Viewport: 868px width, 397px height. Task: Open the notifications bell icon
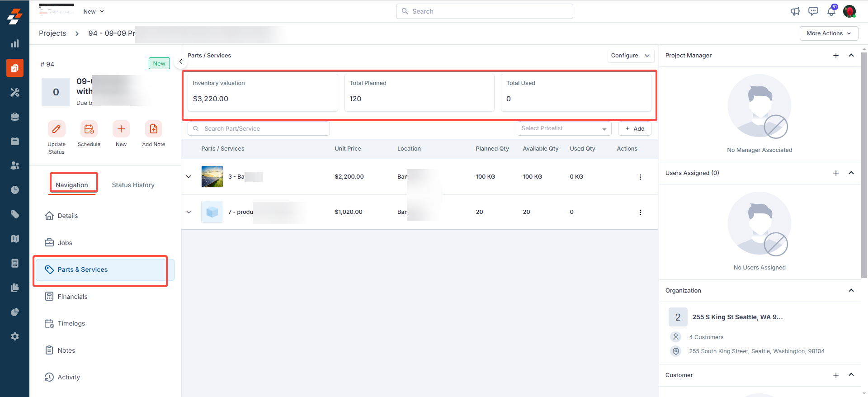pos(831,11)
